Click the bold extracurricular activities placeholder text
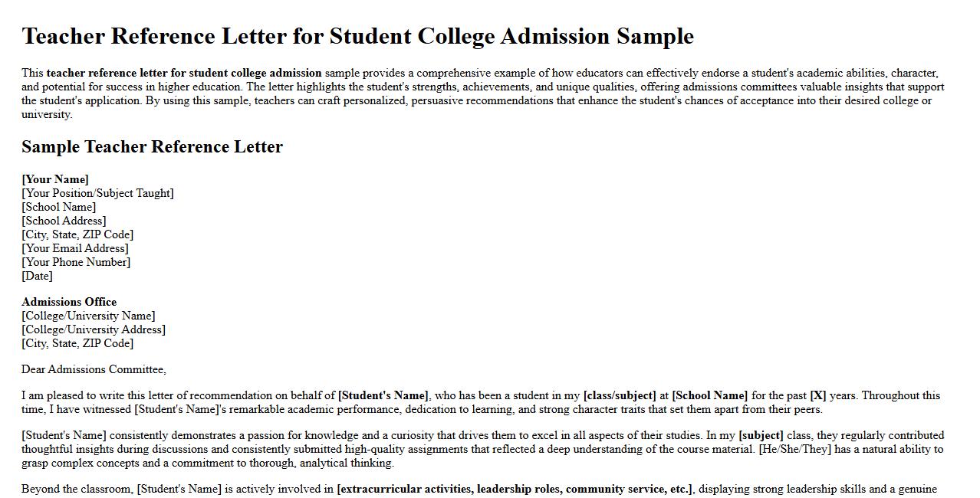The width and height of the screenshot is (980, 498). (x=515, y=489)
